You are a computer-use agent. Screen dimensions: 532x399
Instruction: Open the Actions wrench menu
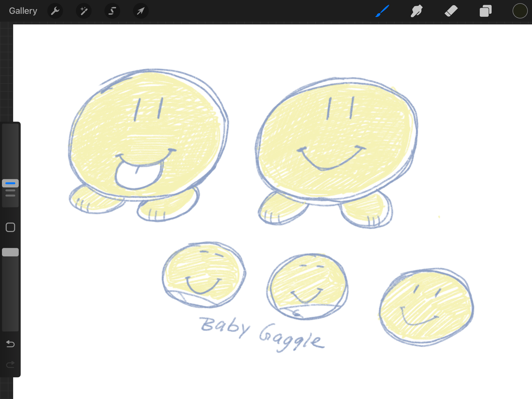coord(55,11)
